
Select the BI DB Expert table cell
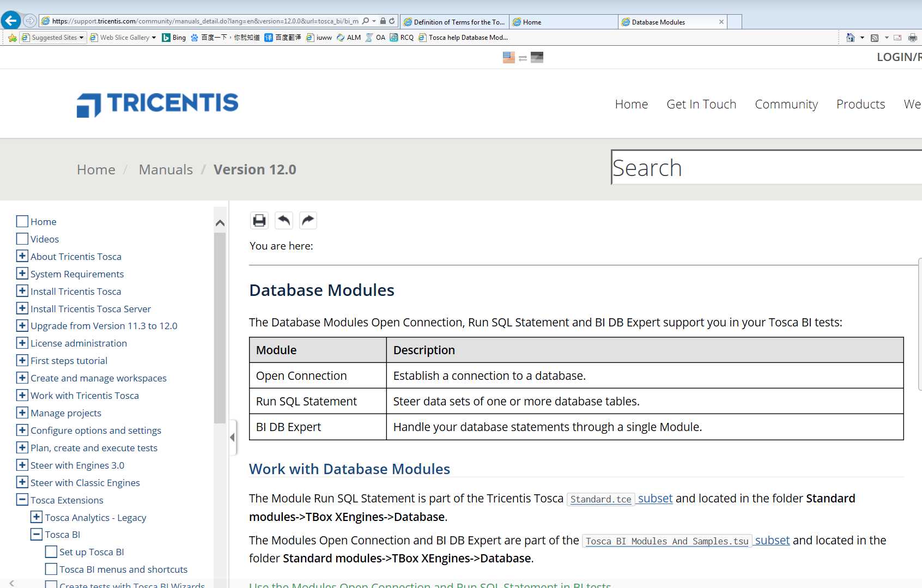tap(318, 427)
